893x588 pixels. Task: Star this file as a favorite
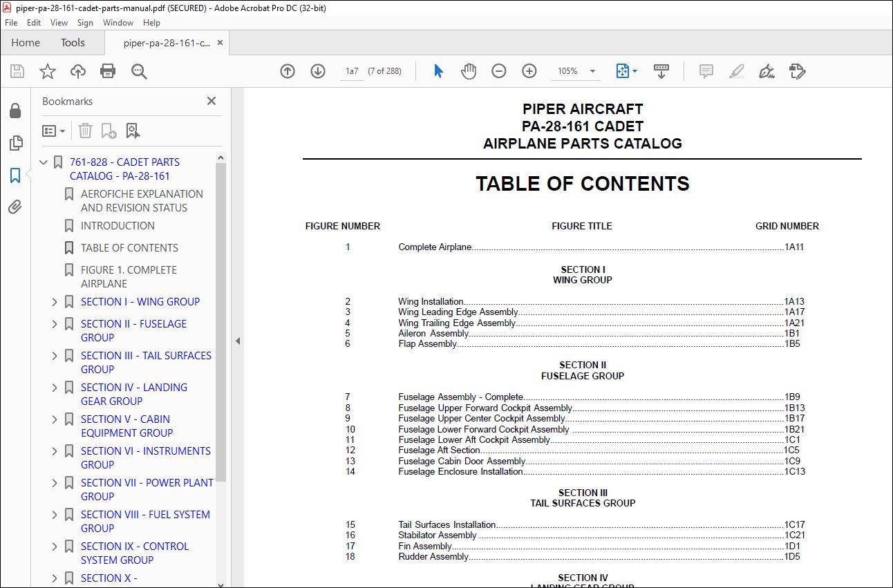(47, 71)
